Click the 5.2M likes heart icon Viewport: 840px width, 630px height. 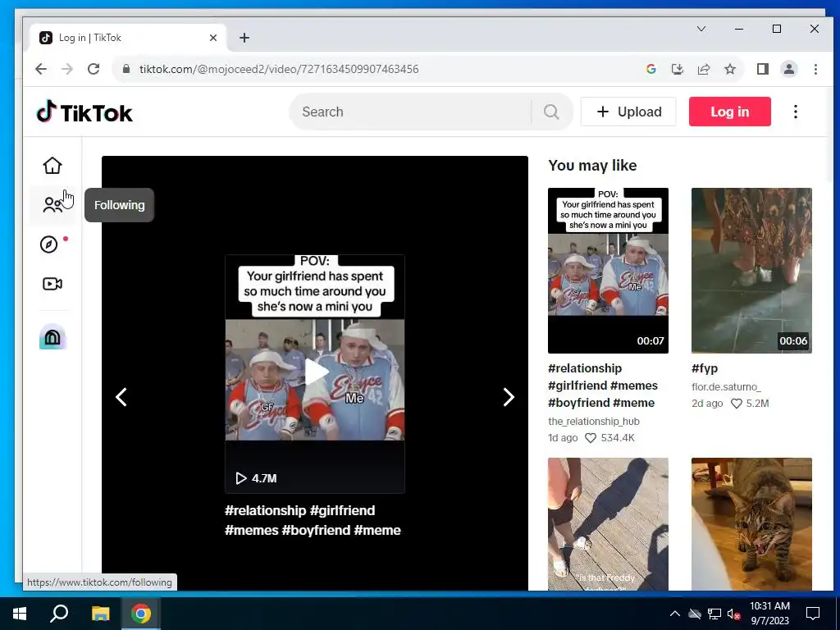[x=737, y=404]
